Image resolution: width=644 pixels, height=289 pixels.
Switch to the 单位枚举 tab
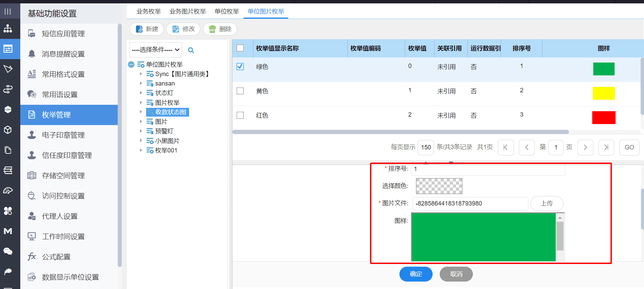tap(227, 11)
